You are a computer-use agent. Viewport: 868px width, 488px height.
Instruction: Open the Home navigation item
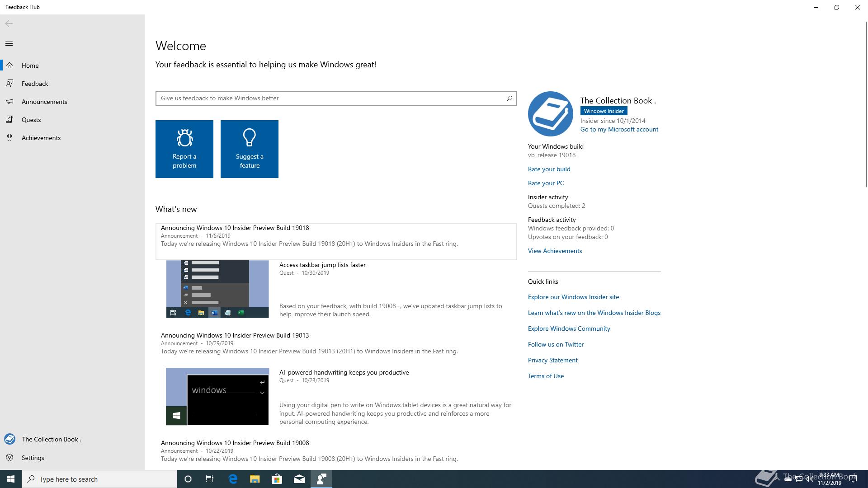[72, 66]
